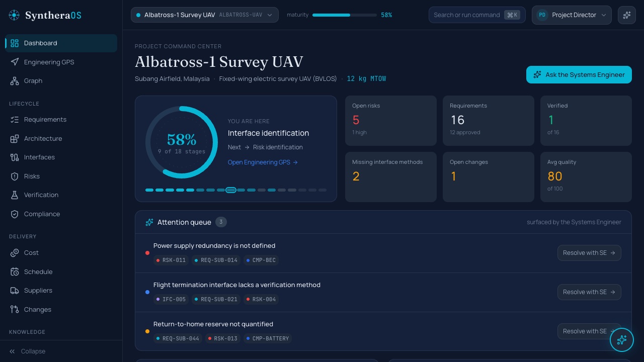Screen dimensions: 644x362
Task: Click the Graph node icon
Action: click(x=15, y=81)
